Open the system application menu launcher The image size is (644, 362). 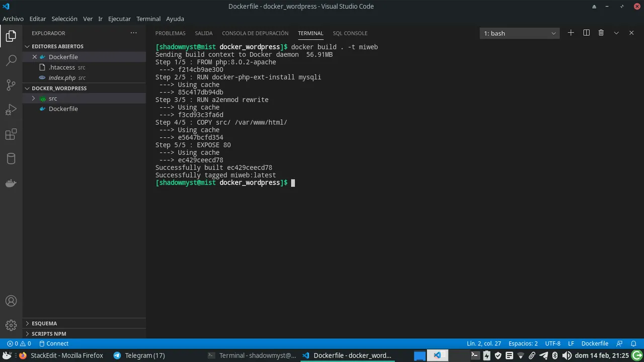click(x=7, y=355)
